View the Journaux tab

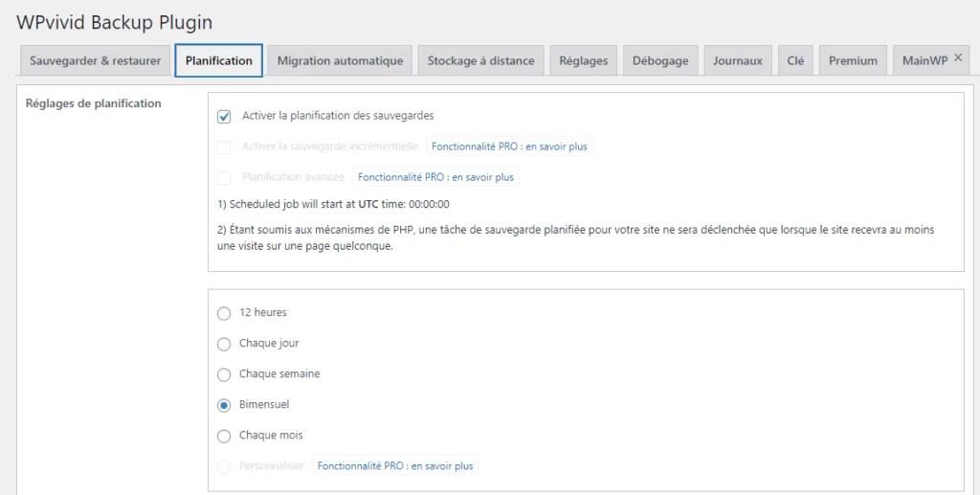coord(738,60)
